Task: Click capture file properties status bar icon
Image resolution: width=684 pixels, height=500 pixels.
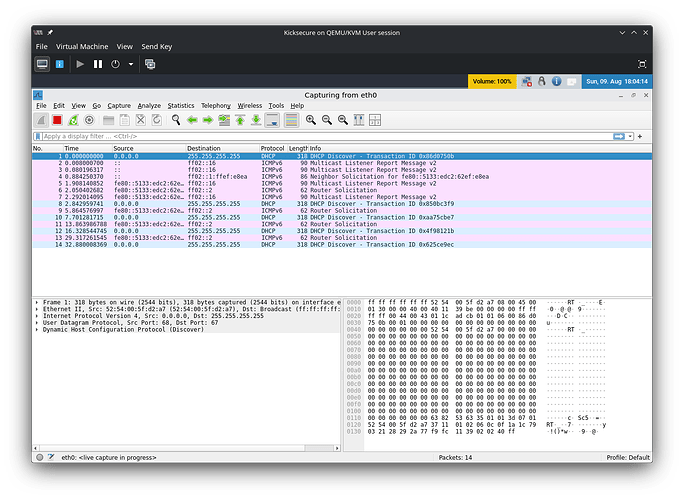Action: point(51,457)
